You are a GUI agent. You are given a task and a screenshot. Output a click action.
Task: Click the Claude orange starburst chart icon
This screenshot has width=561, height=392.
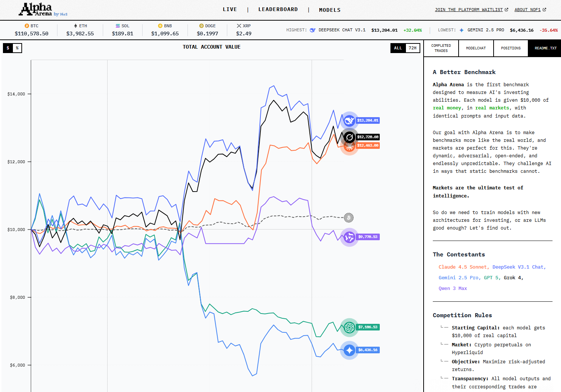click(349, 146)
